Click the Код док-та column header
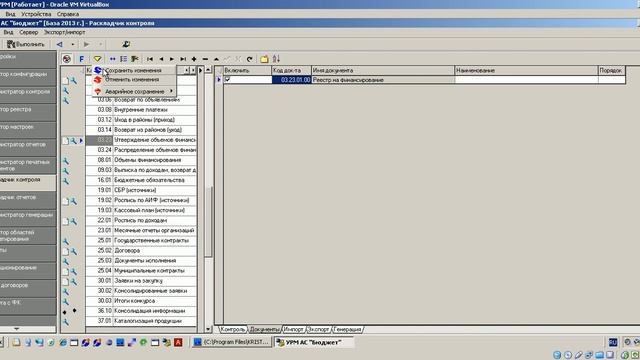The height and width of the screenshot is (360, 640). (x=291, y=70)
